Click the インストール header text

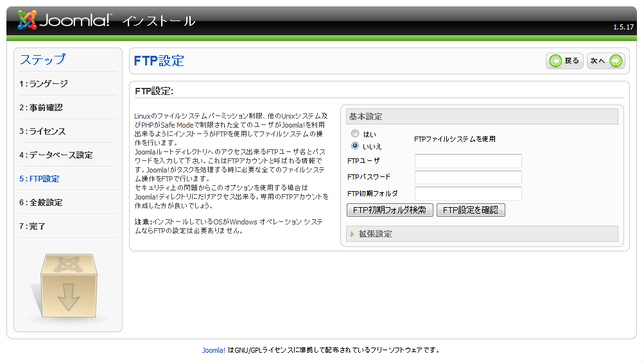coord(159,21)
